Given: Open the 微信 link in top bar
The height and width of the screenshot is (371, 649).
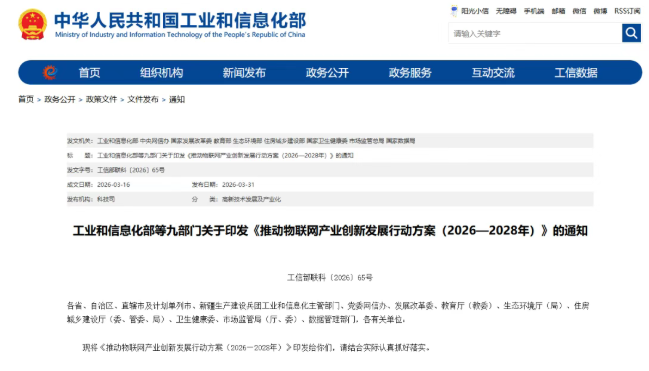Looking at the screenshot, I should [579, 11].
